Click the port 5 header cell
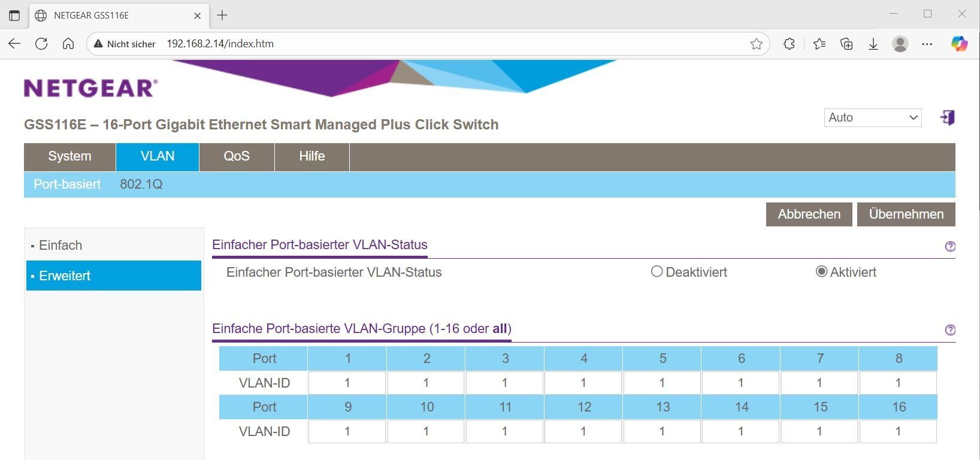980x460 pixels. [x=663, y=358]
